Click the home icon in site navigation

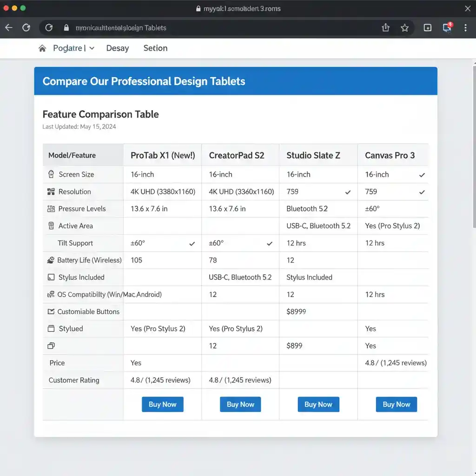click(x=42, y=48)
